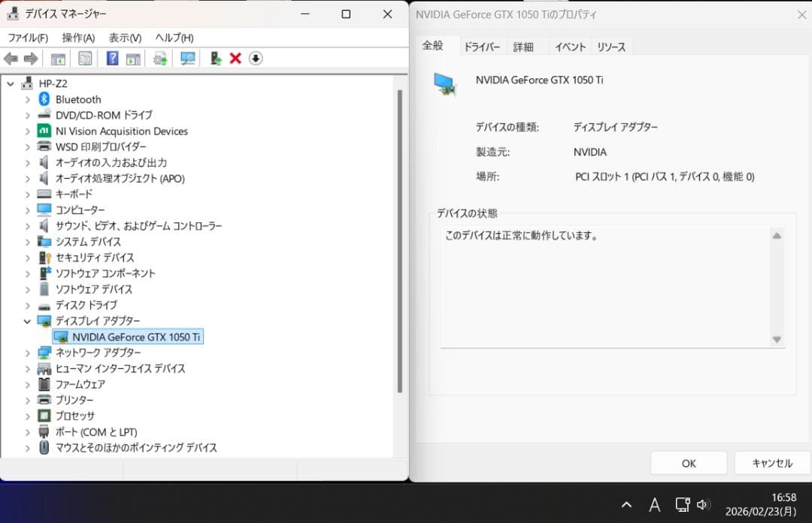Click the Back arrow toolbar icon
Image resolution: width=812 pixels, height=523 pixels.
coord(11,59)
